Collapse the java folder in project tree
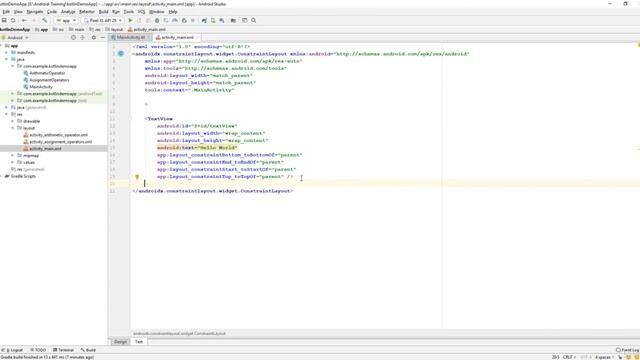 6,59
